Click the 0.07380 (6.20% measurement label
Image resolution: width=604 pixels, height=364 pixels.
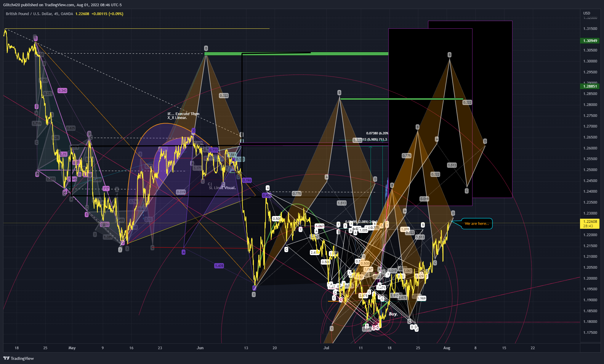tap(377, 133)
